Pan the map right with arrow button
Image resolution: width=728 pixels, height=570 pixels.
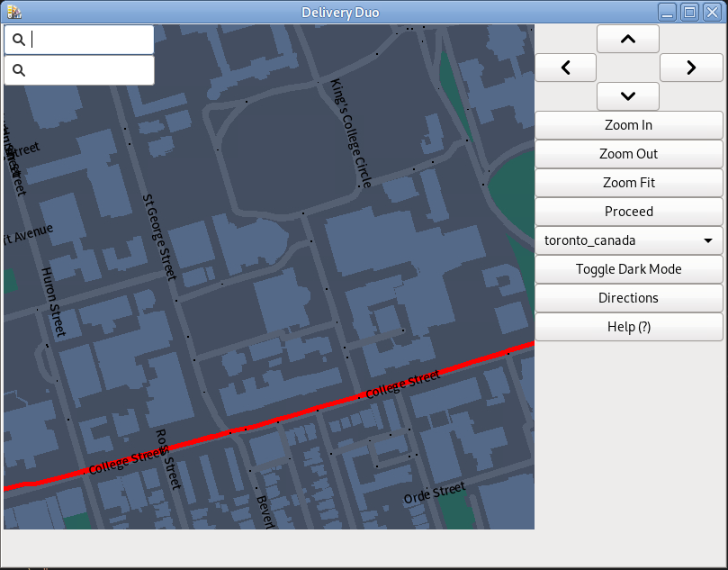click(x=691, y=68)
